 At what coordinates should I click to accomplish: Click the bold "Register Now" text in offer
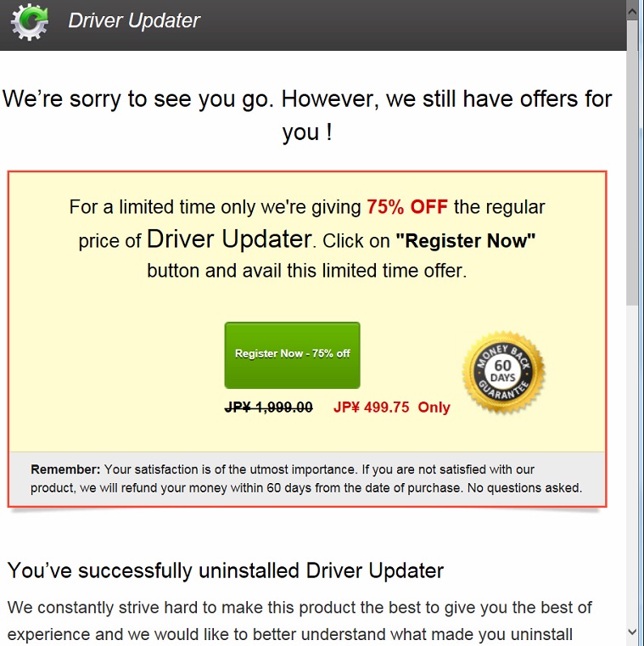coord(465,240)
